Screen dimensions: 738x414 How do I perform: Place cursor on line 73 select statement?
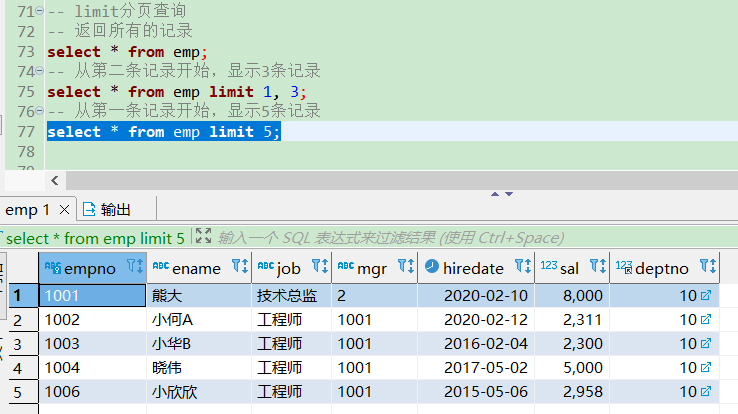pyautogui.click(x=127, y=52)
